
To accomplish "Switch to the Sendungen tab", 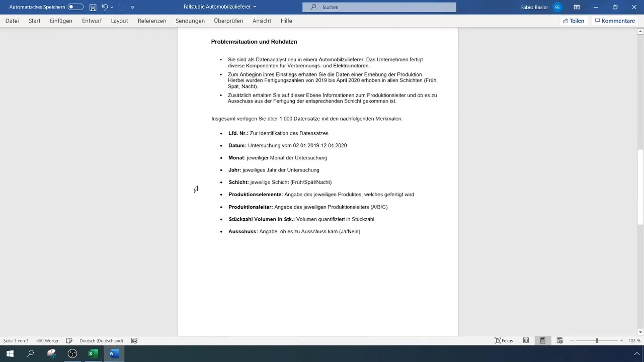I will tap(190, 21).
